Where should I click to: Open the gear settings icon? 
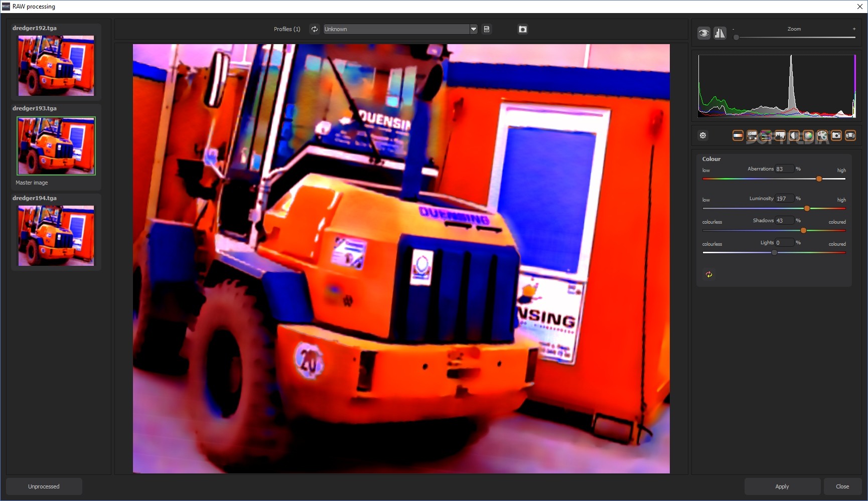pos(703,135)
